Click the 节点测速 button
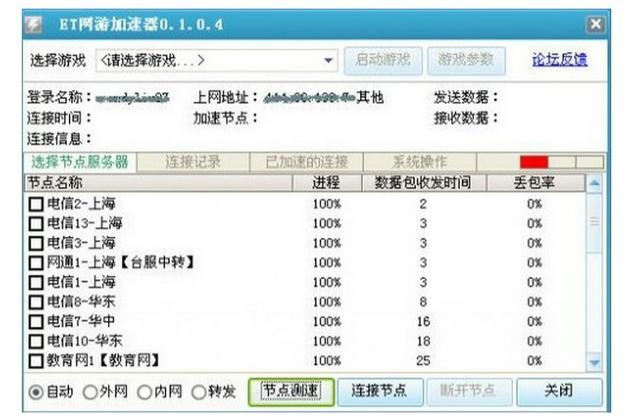The image size is (633, 418). coord(291,391)
